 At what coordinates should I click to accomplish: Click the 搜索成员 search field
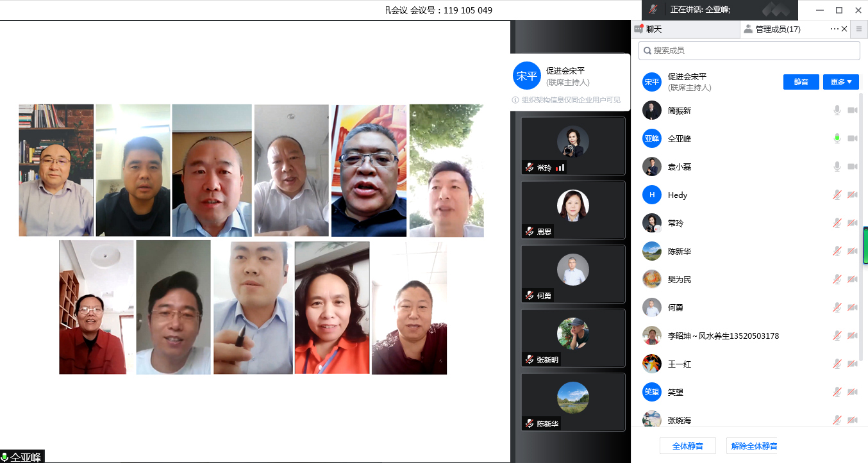click(749, 50)
